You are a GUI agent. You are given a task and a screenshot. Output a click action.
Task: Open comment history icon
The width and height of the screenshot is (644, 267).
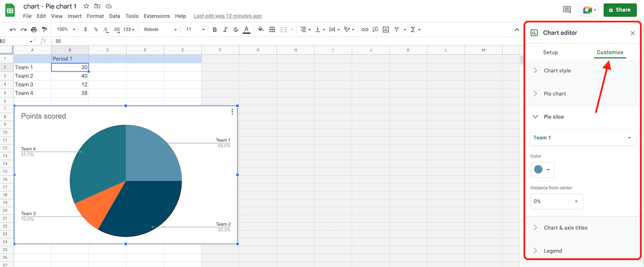567,10
